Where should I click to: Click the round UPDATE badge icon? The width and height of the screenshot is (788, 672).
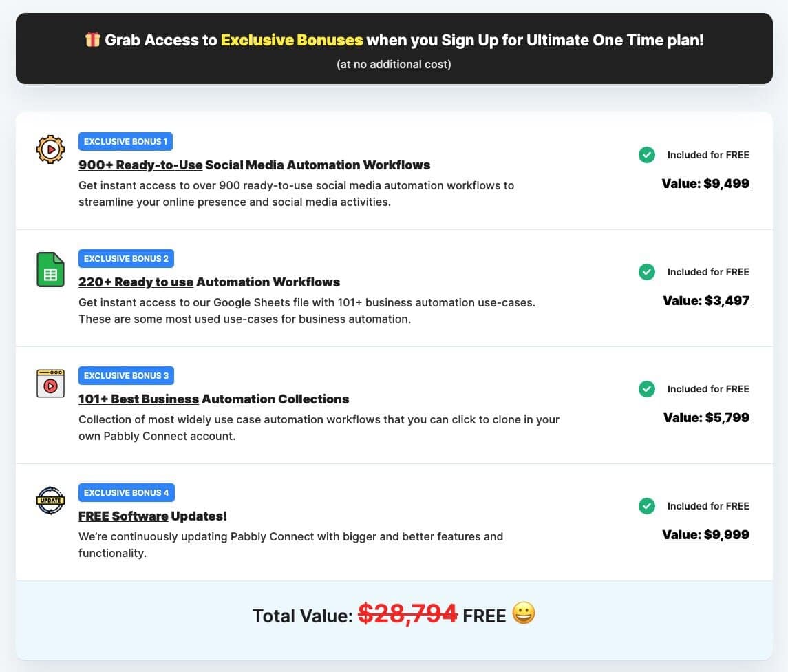(x=50, y=501)
